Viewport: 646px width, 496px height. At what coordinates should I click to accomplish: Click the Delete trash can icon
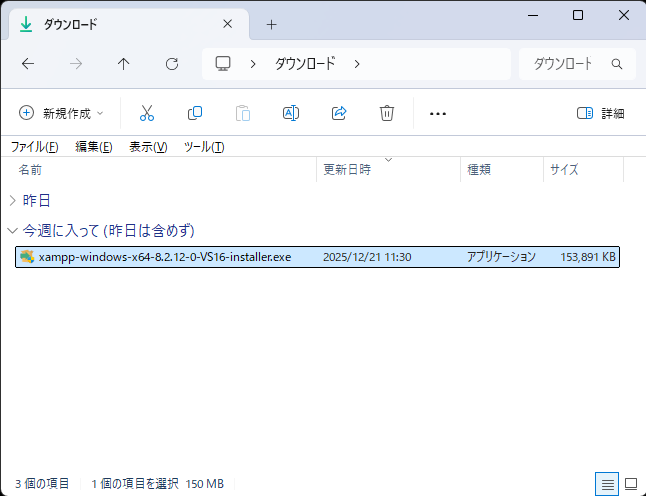pos(387,113)
